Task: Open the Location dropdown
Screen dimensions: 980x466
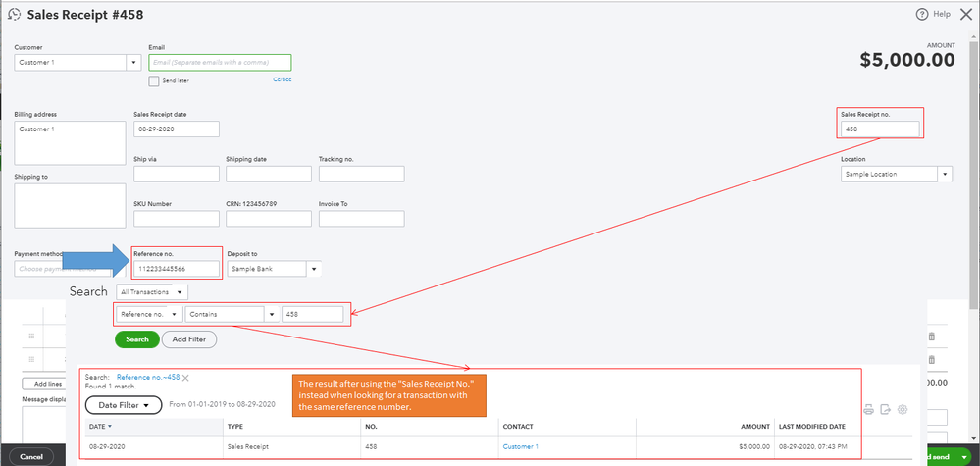Action: pyautogui.click(x=945, y=175)
